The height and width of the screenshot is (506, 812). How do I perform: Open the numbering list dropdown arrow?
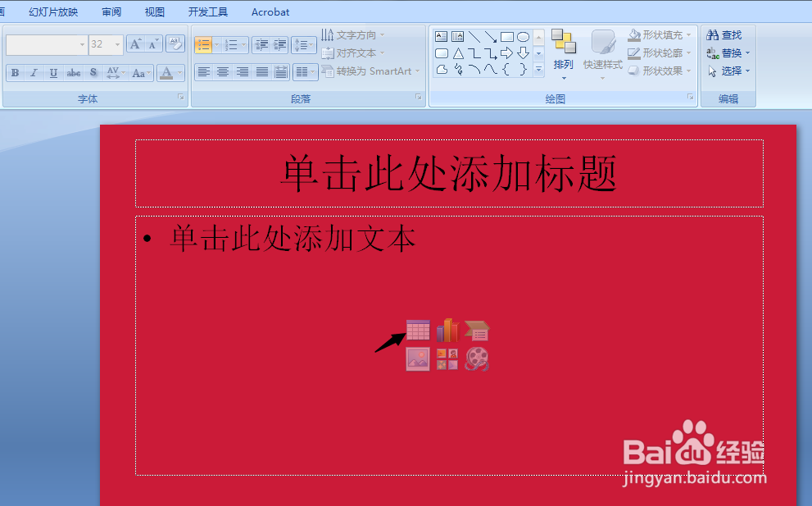[244, 44]
